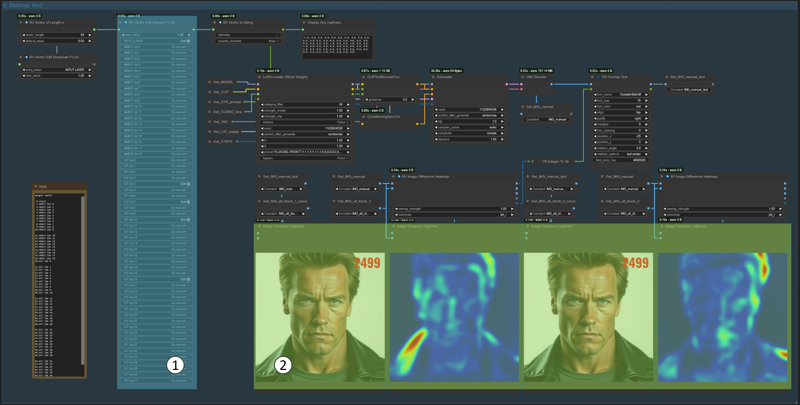The image size is (800, 405).
Task: Collapse the ConditioningZeroOut node dot
Action: [364, 117]
